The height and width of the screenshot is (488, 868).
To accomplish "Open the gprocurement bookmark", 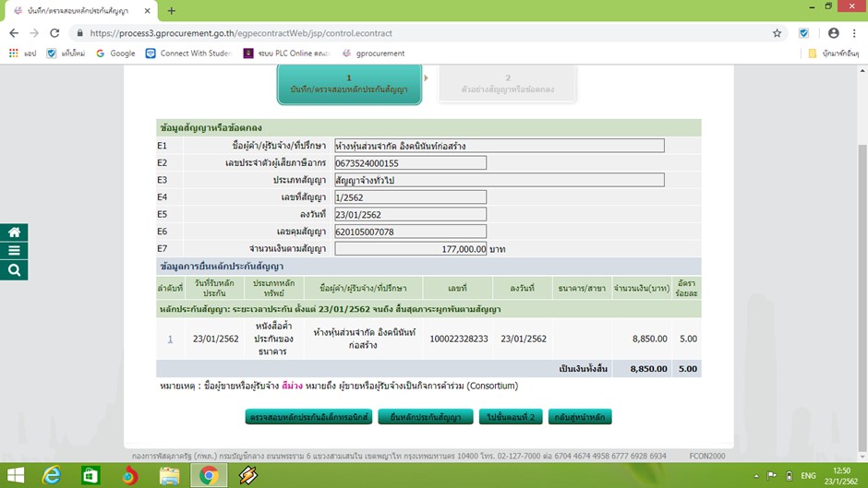I will click(374, 54).
